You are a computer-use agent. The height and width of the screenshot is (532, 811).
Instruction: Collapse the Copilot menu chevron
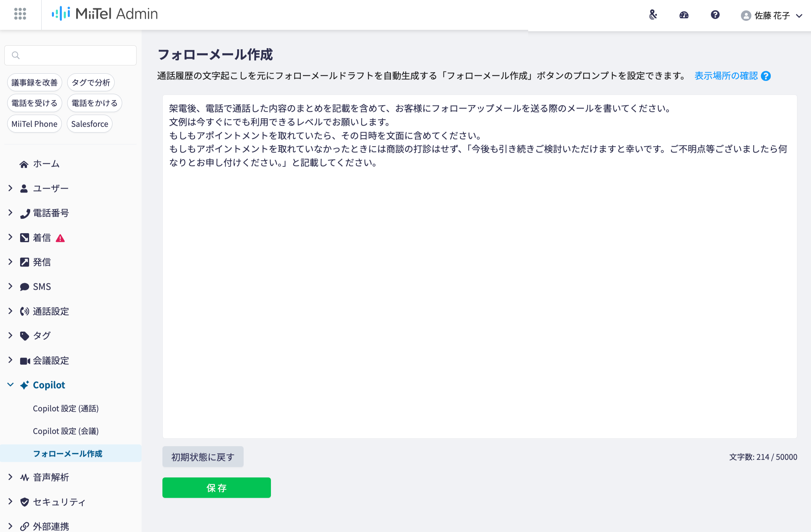pos(10,385)
